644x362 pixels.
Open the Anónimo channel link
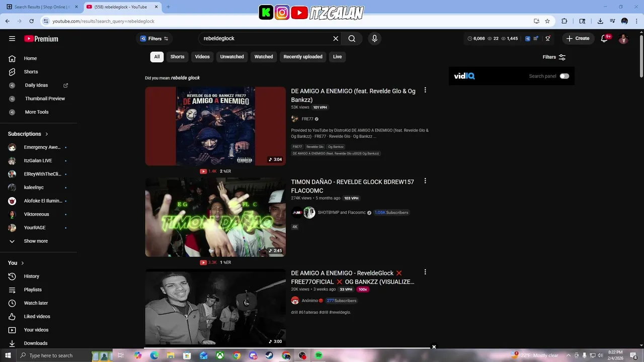310,301
